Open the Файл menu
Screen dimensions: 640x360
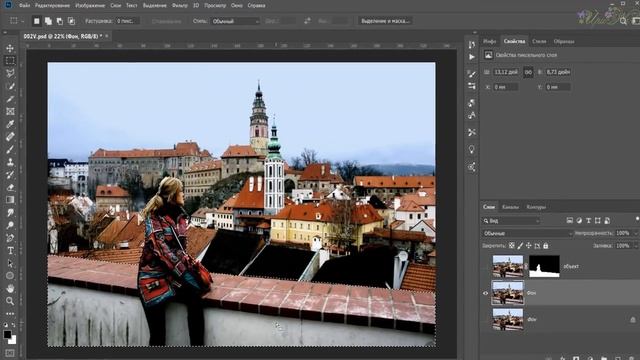point(24,6)
